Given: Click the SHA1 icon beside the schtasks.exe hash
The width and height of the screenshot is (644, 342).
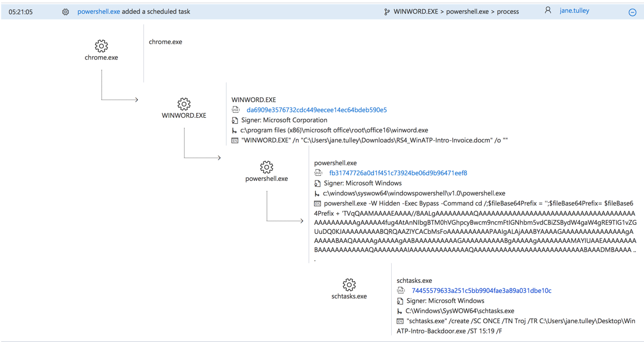Looking at the screenshot, I should [401, 290].
